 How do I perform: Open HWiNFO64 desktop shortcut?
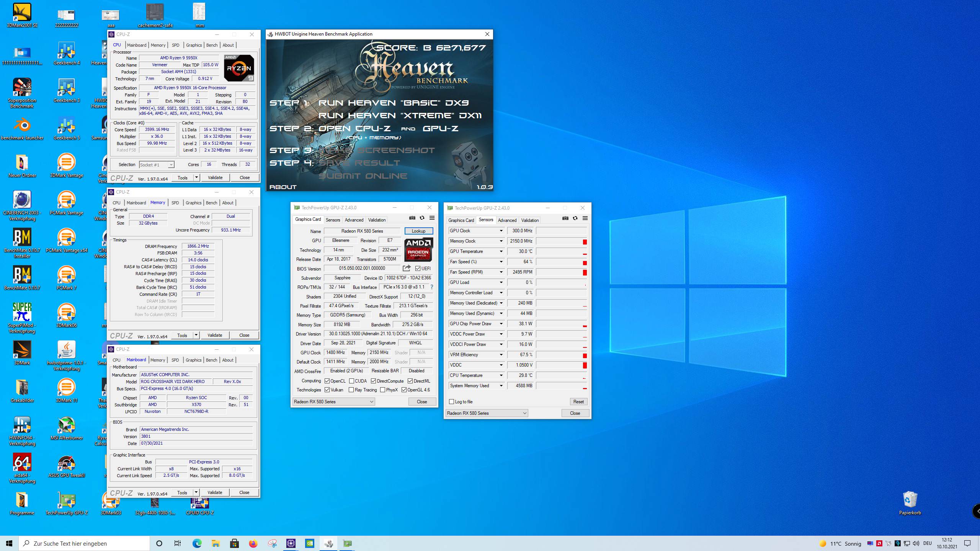22,431
